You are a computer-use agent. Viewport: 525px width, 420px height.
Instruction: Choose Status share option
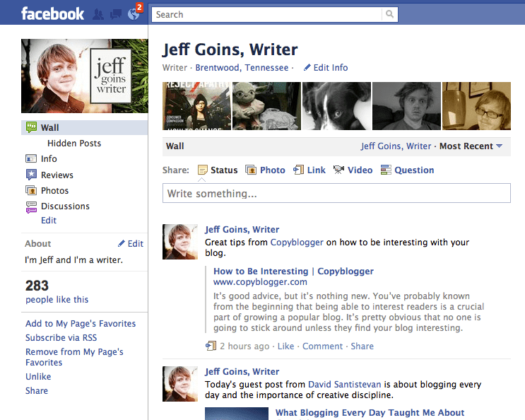pos(224,170)
